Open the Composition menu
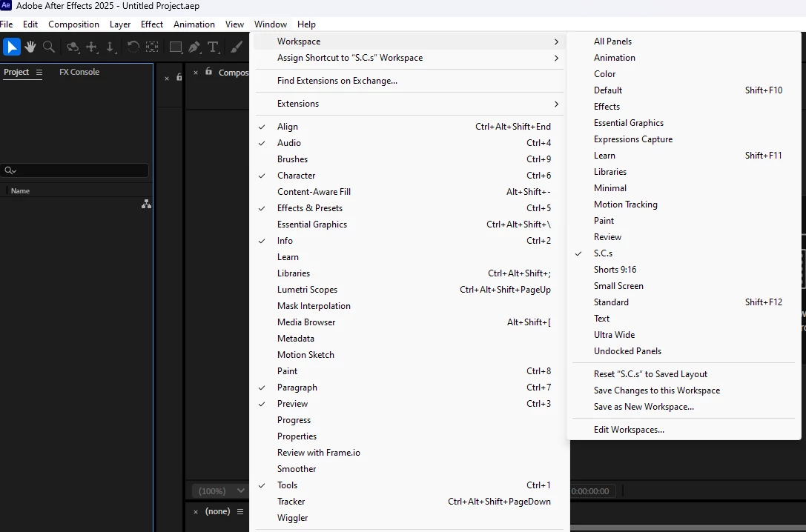The width and height of the screenshot is (806, 532). pos(73,24)
